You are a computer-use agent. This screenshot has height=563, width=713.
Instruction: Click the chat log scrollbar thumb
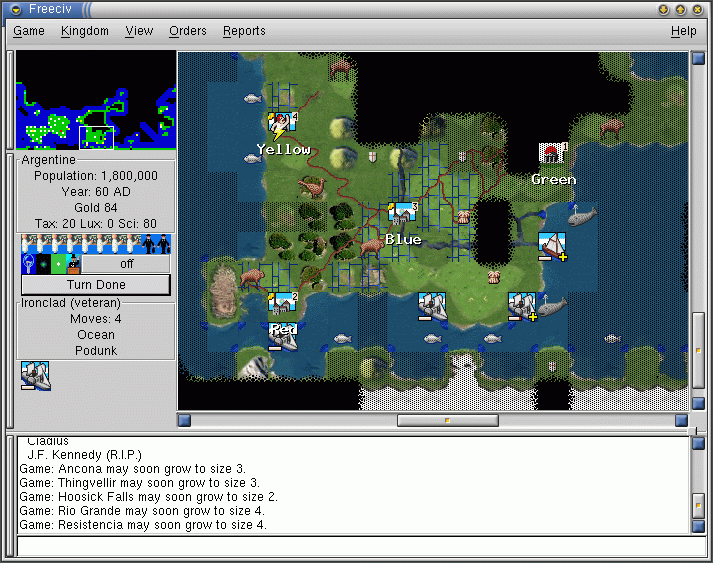pos(698,506)
